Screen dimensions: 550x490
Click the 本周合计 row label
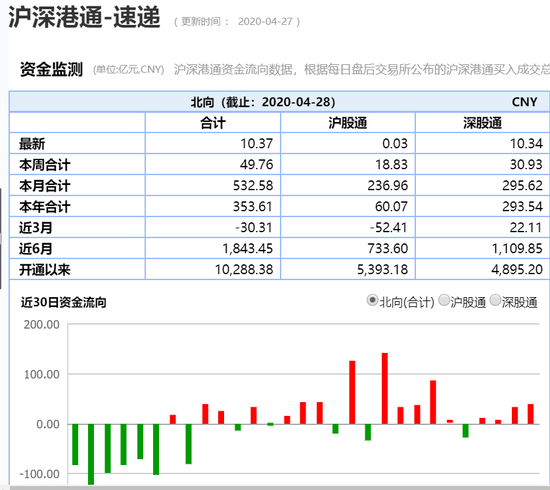(x=45, y=165)
